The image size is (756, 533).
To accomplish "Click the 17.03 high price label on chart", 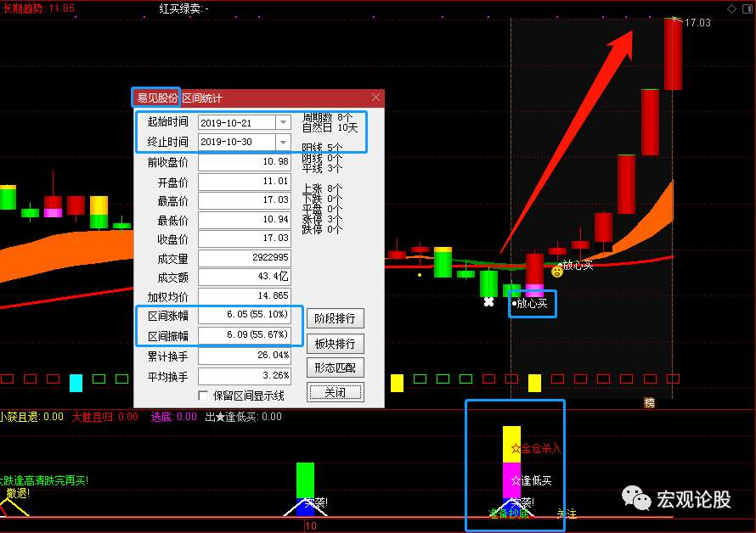I will tap(697, 23).
